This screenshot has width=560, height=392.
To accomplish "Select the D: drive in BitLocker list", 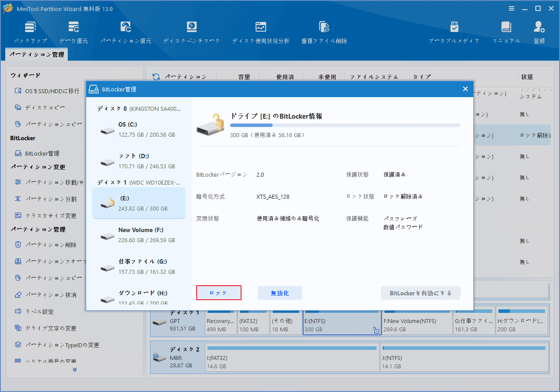I will point(139,161).
